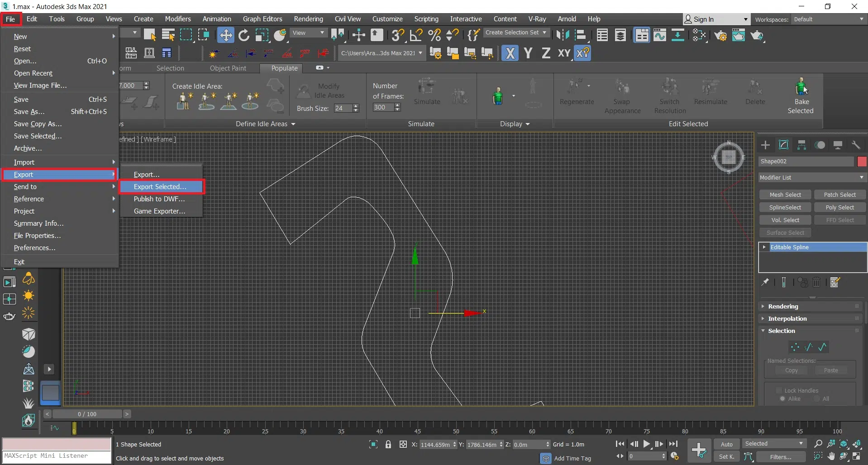Click the Rotate tool icon
Screen dimensions: 868x465
244,35
